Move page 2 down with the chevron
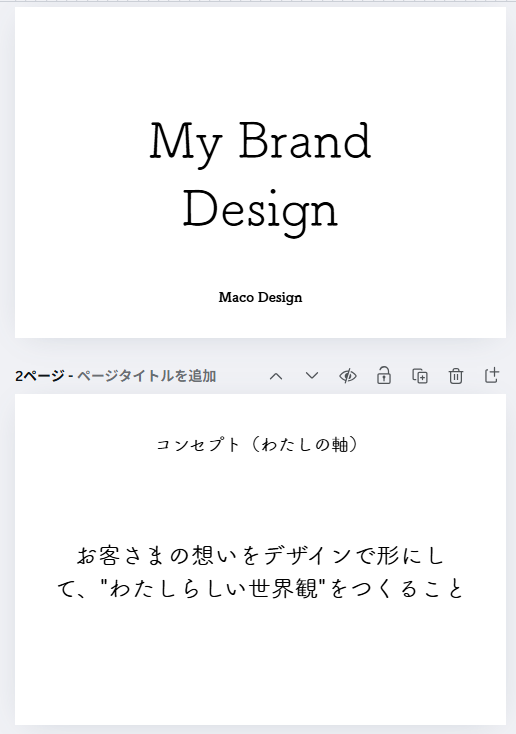 tap(312, 376)
